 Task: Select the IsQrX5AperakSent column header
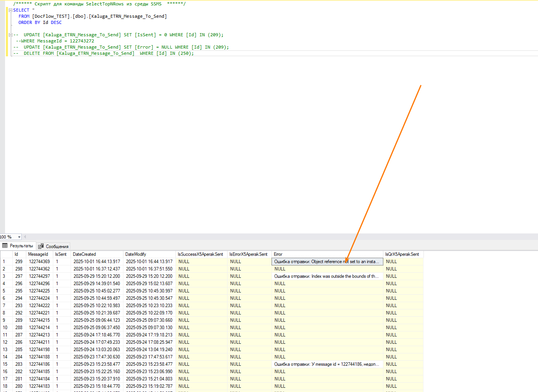pos(403,254)
